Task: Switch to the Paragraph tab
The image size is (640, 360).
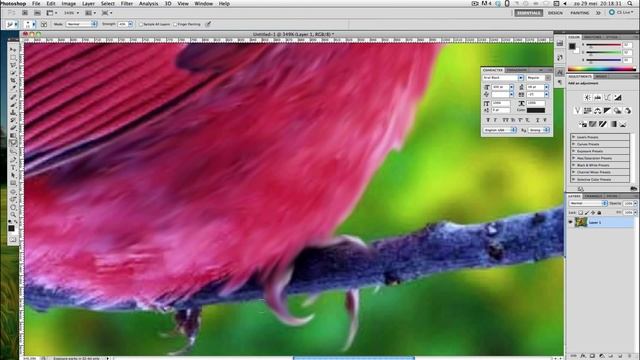Action: (x=516, y=70)
